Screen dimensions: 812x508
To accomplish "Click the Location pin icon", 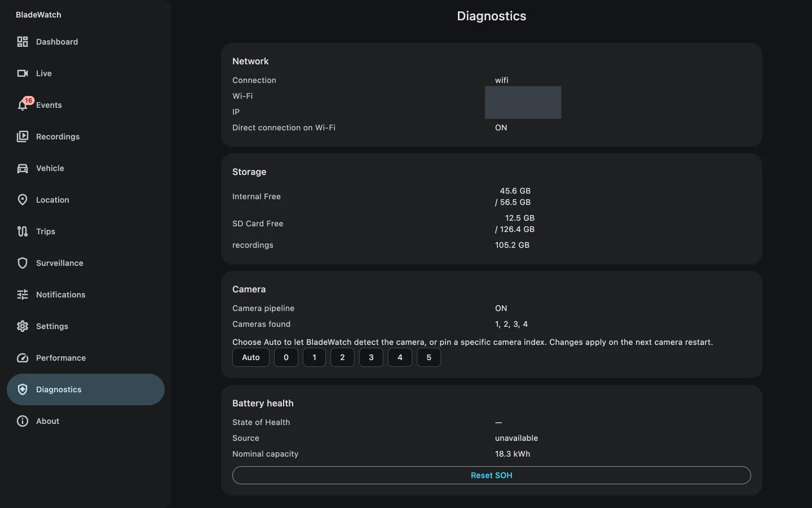I will pos(23,200).
